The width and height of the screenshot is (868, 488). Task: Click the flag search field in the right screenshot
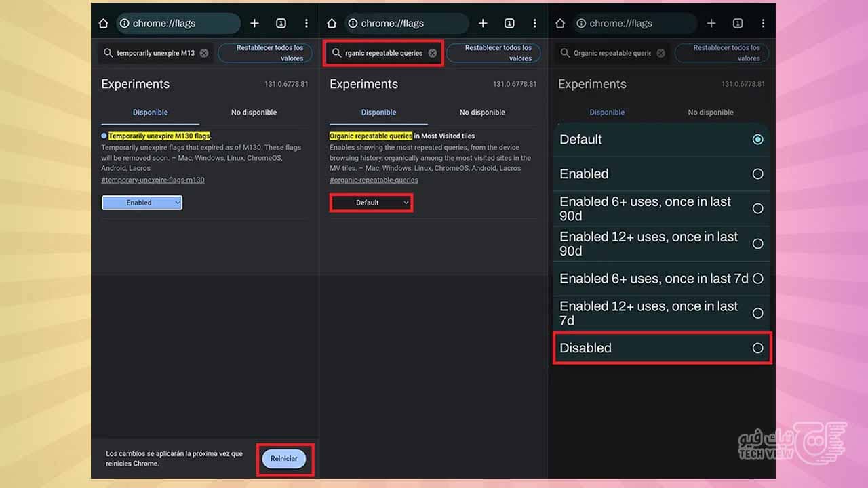coord(612,53)
